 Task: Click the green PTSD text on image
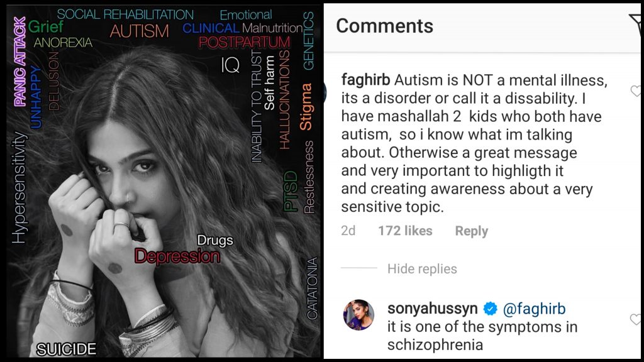point(290,190)
